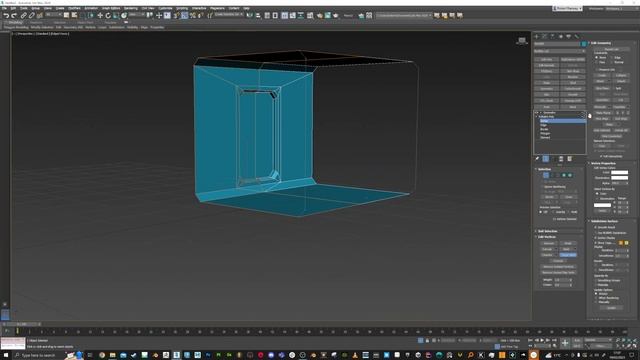Click the Mirror tool icon
Image resolution: width=640 pixels, height=360 pixels.
[249, 16]
